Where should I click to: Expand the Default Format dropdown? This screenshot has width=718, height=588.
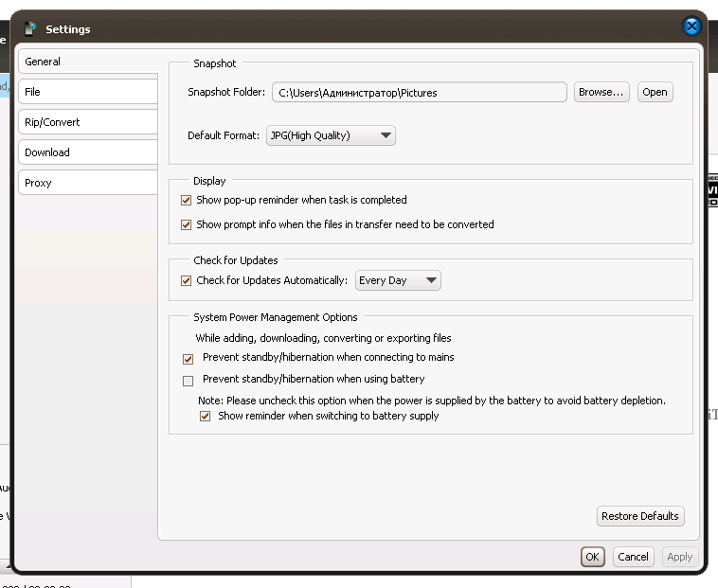click(331, 135)
